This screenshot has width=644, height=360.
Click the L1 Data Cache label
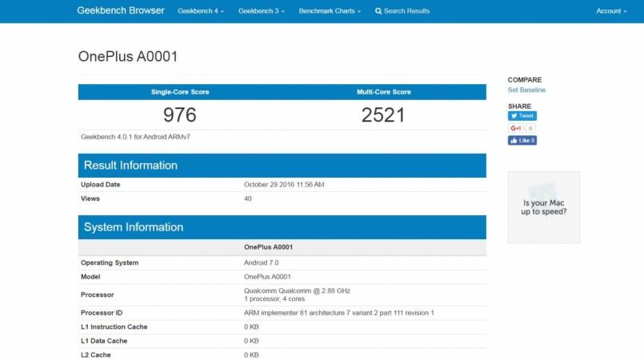click(104, 341)
